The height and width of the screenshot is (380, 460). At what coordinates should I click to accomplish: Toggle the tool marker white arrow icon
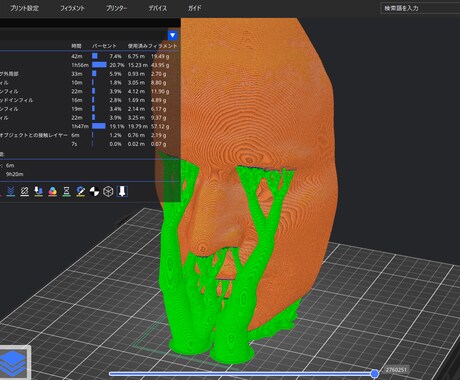tap(122, 191)
